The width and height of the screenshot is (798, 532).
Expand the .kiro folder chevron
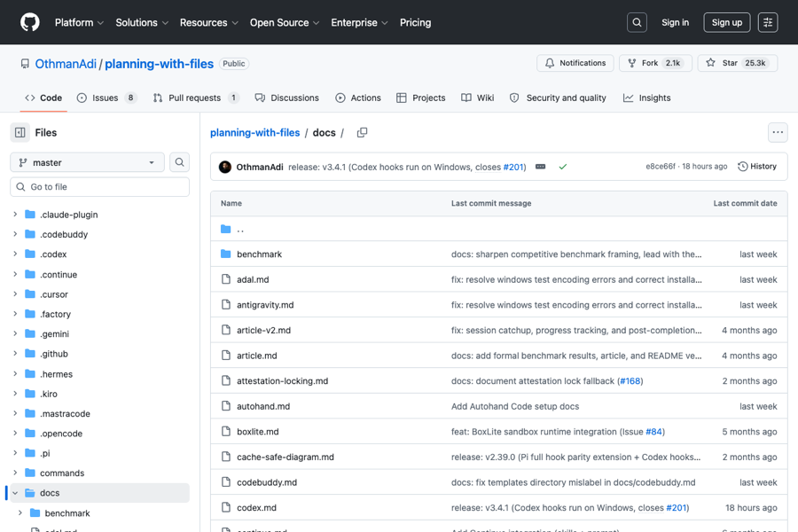pyautogui.click(x=15, y=394)
